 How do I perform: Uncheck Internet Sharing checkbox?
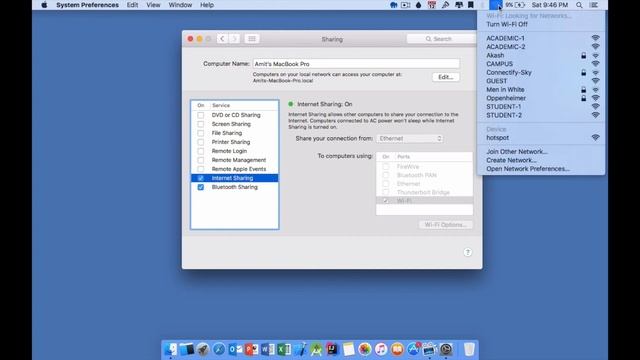point(200,178)
